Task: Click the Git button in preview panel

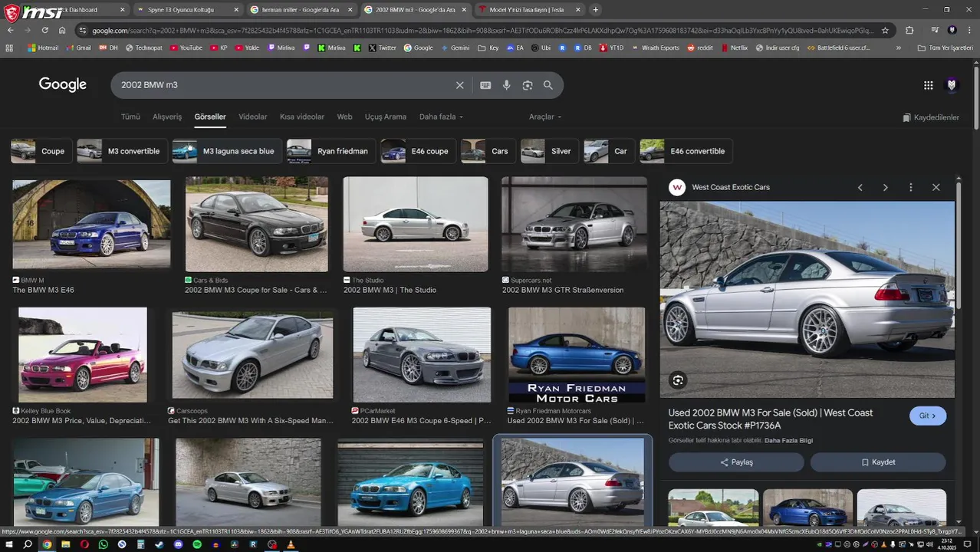Action: coord(928,416)
